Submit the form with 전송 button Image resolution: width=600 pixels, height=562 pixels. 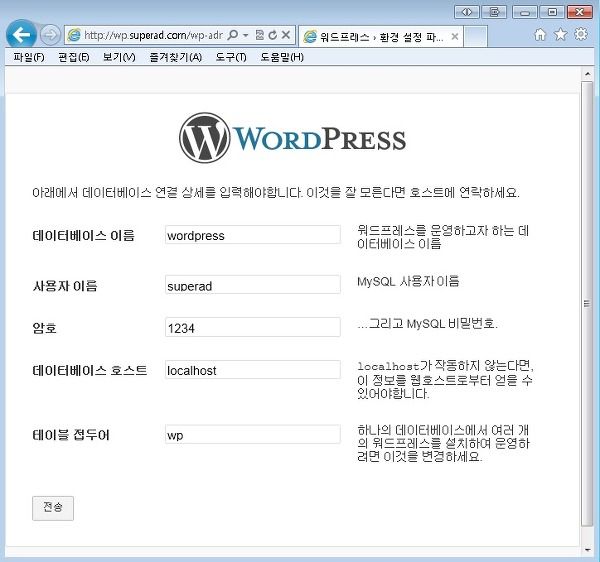(53, 508)
